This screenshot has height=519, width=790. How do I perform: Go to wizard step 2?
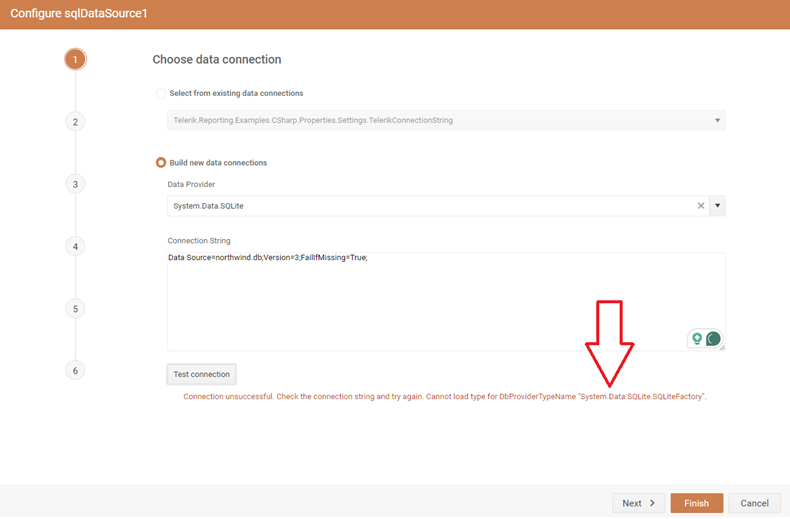[75, 122]
